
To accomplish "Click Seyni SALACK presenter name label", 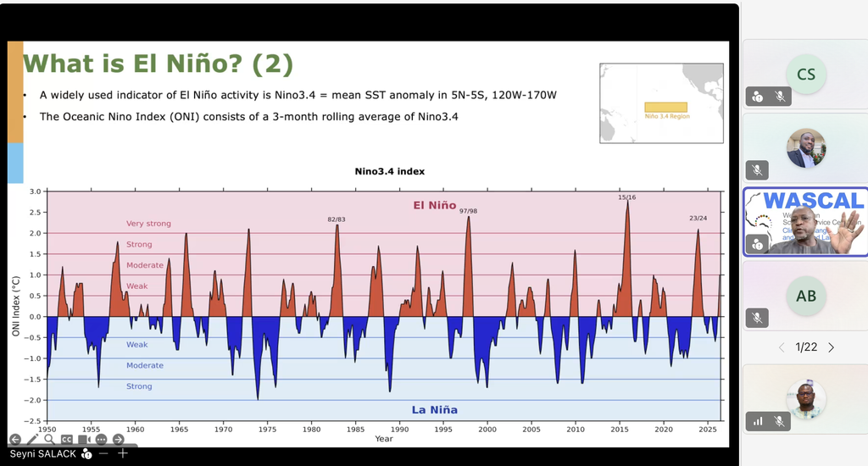I will 42,454.
